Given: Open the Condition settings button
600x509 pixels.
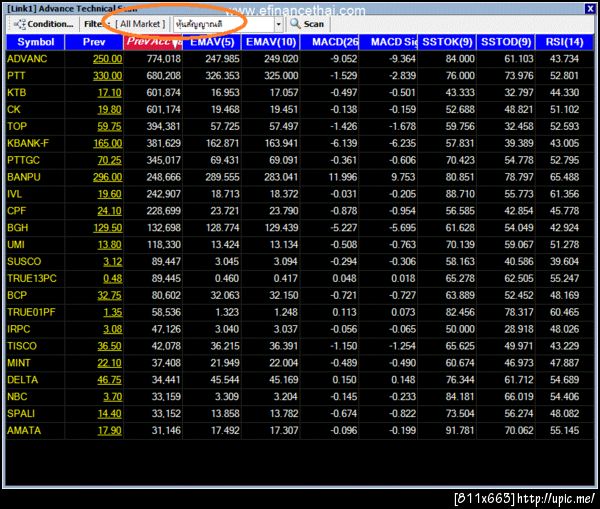Looking at the screenshot, I should tap(43, 24).
